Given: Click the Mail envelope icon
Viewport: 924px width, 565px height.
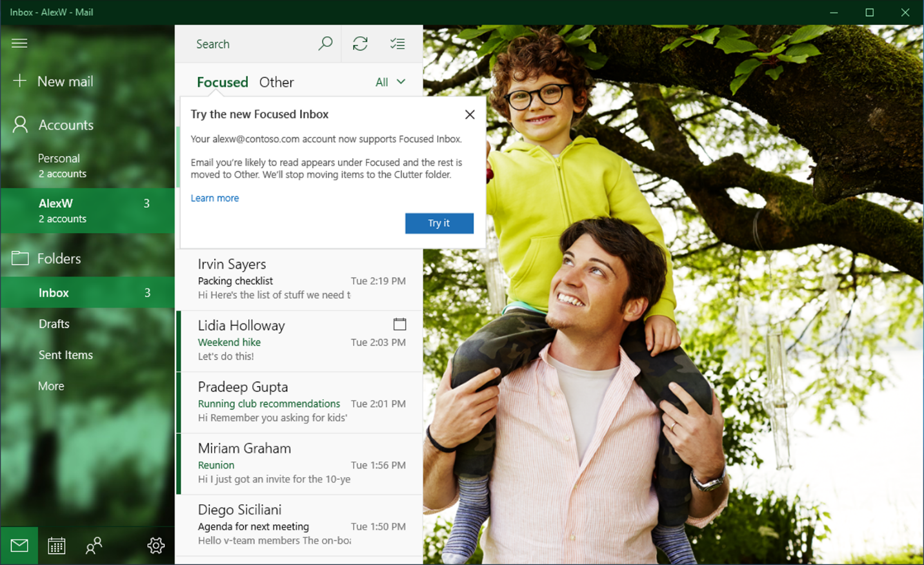Looking at the screenshot, I should 19,546.
